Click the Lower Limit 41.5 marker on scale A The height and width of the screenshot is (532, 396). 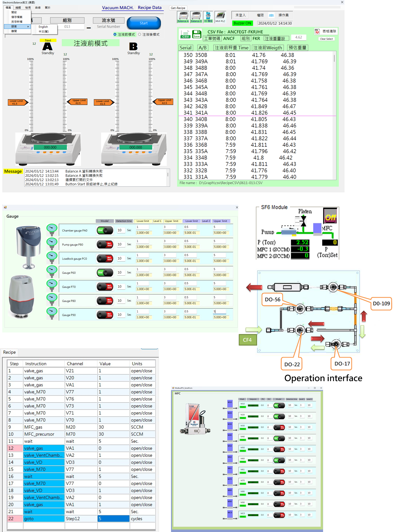click(17, 102)
